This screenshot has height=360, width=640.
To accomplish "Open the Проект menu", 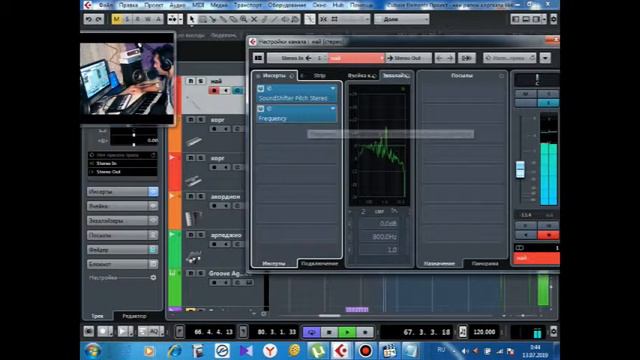I will pyautogui.click(x=153, y=5).
